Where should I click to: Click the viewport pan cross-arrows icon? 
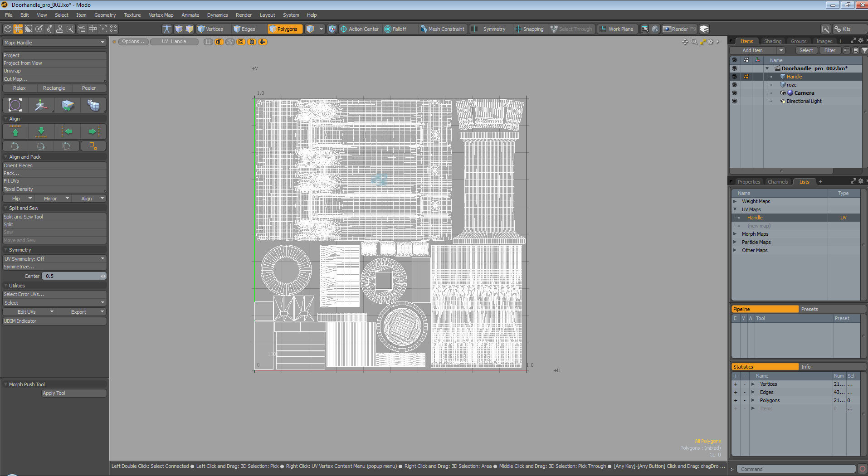point(685,42)
